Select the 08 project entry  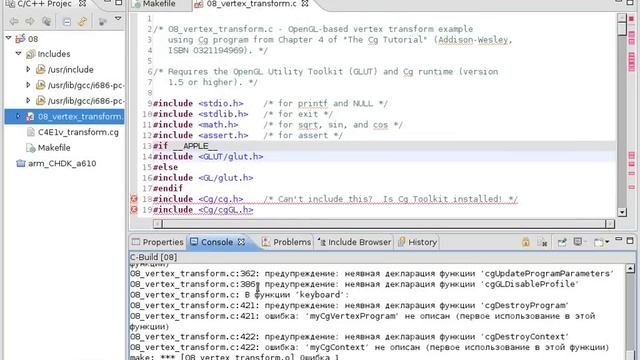click(33, 39)
